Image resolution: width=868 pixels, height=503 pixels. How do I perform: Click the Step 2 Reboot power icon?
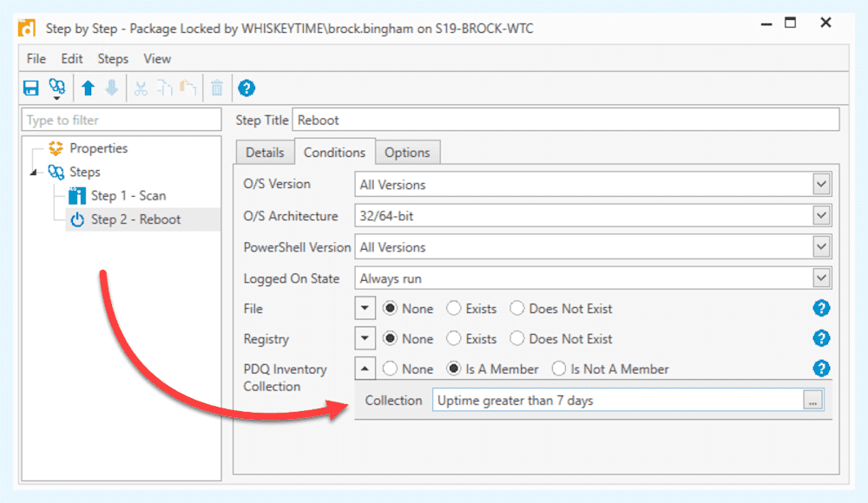pyautogui.click(x=77, y=219)
